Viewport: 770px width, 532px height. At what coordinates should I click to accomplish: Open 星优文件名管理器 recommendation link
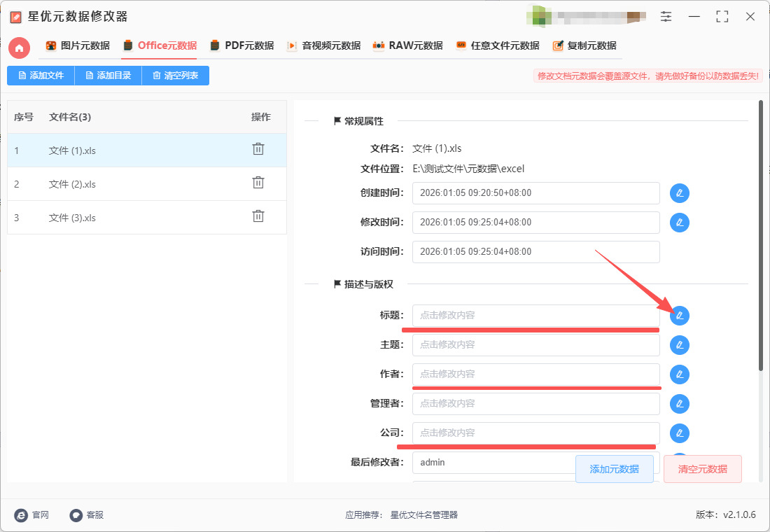coord(423,514)
